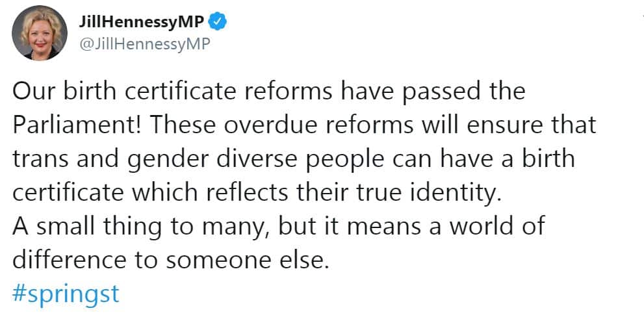Open Jill Hennessy's profile photo
The image size is (644, 319).
(x=40, y=33)
